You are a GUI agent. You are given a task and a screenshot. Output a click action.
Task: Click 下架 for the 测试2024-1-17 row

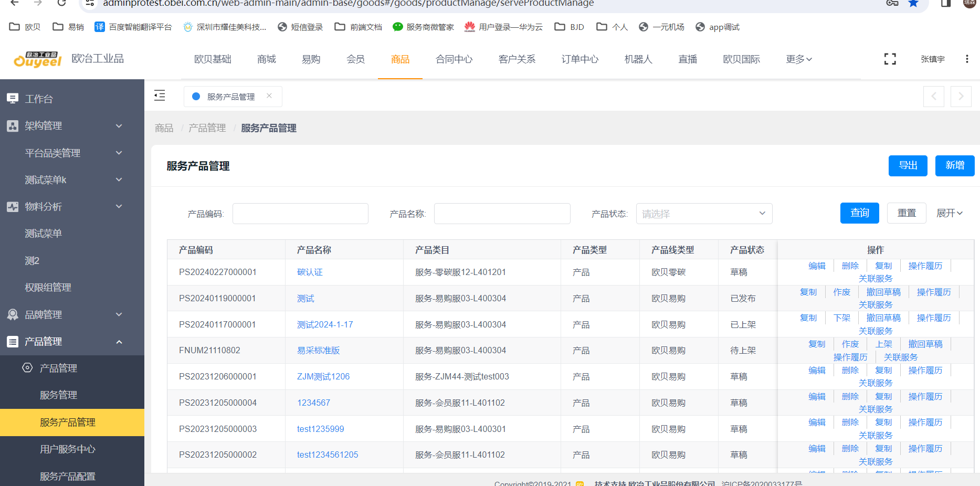click(841, 318)
